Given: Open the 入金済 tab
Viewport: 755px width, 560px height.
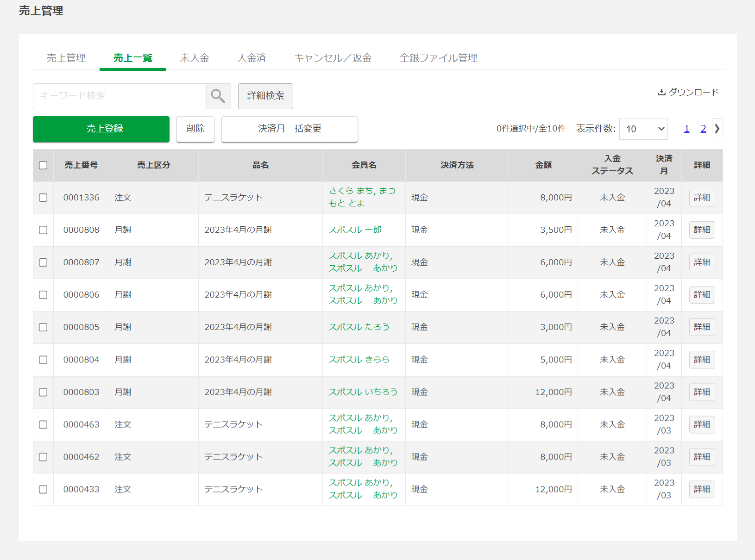Looking at the screenshot, I should tap(252, 58).
